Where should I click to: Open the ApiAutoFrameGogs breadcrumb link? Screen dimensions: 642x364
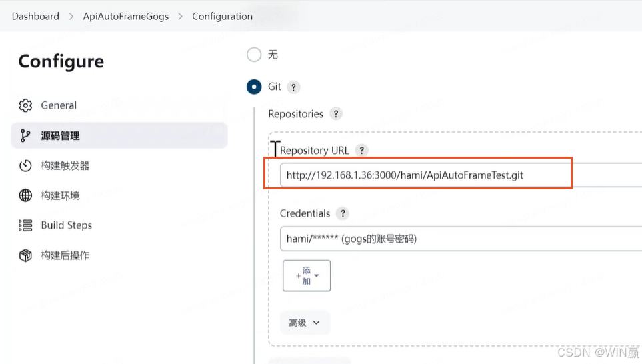(x=126, y=16)
